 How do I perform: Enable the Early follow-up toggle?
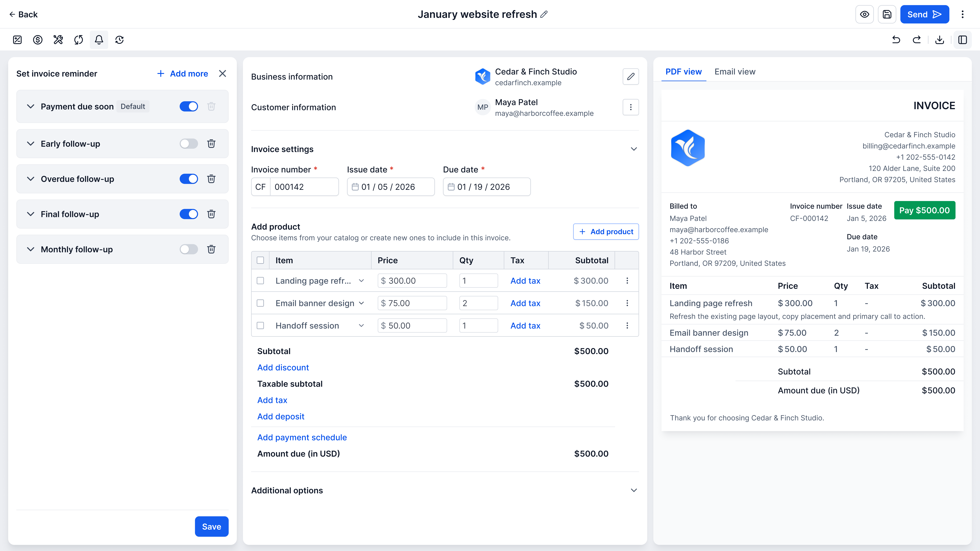(189, 144)
